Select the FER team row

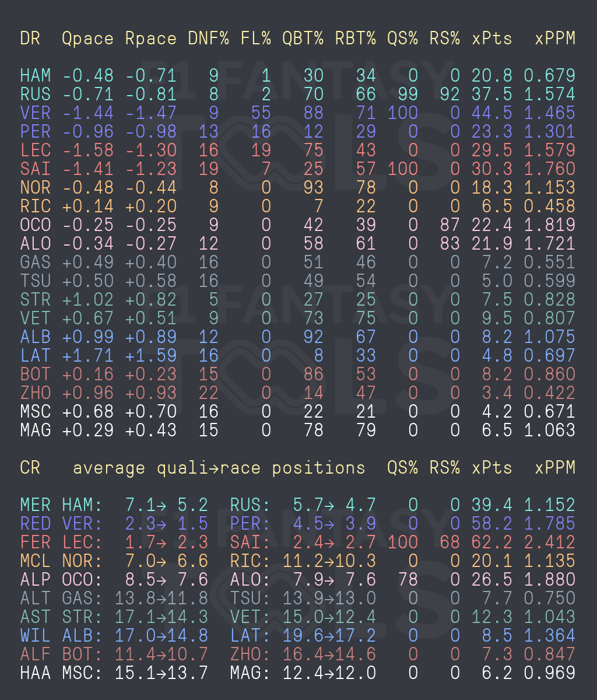point(36,542)
